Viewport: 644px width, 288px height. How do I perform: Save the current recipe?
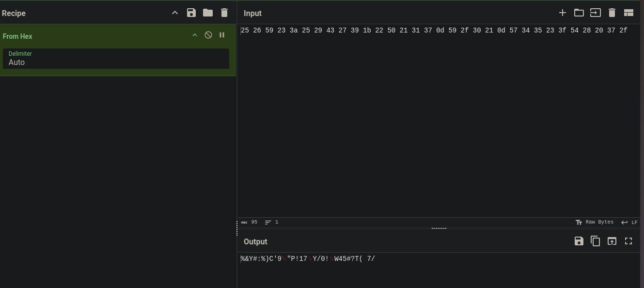pyautogui.click(x=191, y=13)
